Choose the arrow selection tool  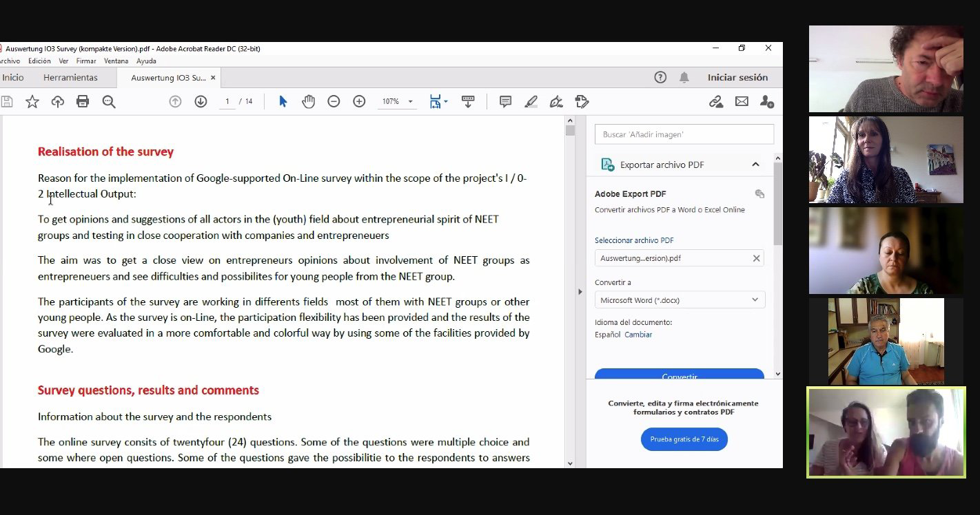(283, 102)
